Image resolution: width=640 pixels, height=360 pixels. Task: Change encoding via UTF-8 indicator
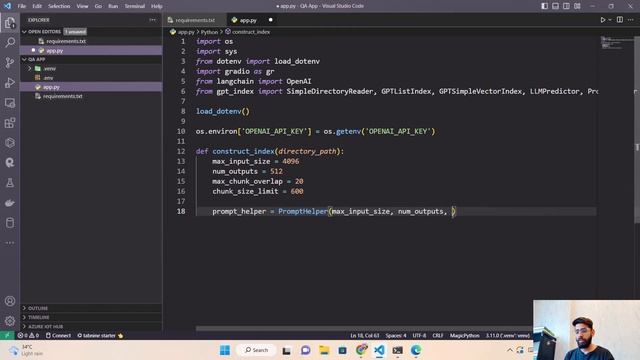tap(419, 336)
